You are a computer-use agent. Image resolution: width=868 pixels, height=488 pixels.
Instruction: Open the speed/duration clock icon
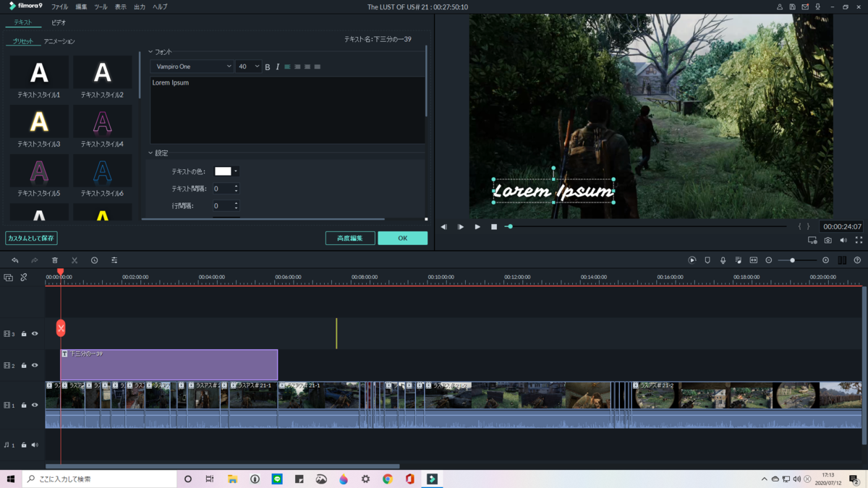[x=94, y=260]
